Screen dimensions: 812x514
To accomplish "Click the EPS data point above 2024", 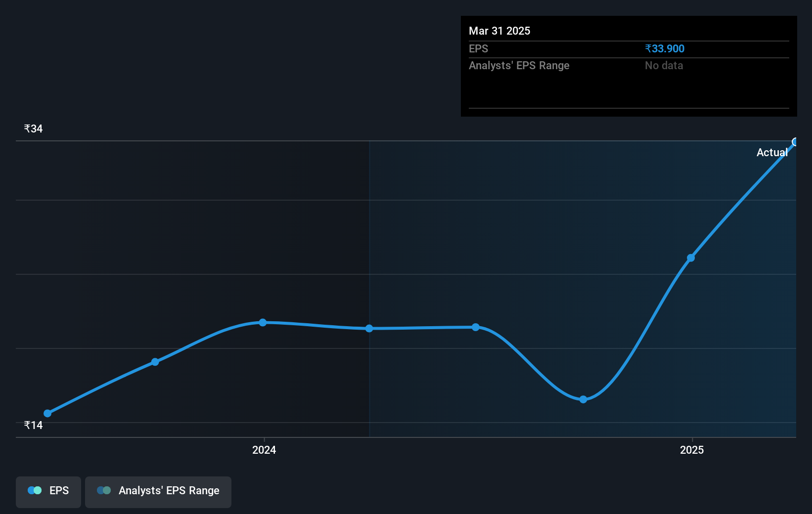I will (x=263, y=323).
